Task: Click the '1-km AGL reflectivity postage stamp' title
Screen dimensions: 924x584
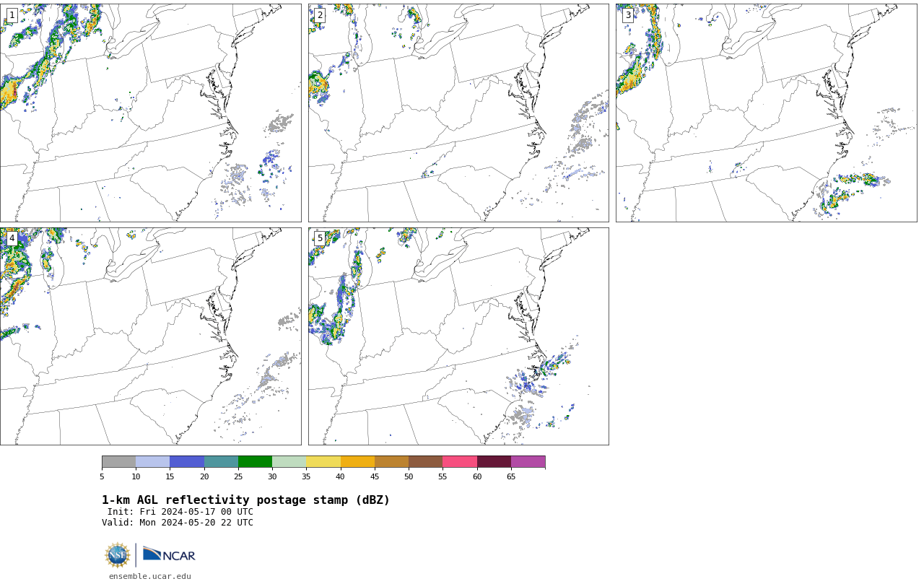Action: tap(245, 500)
